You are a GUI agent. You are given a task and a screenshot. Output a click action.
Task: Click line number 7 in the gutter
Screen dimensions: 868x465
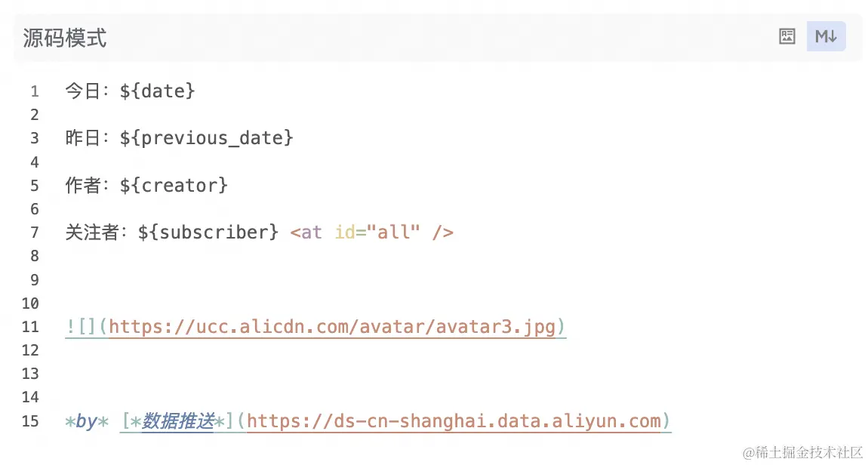click(34, 232)
